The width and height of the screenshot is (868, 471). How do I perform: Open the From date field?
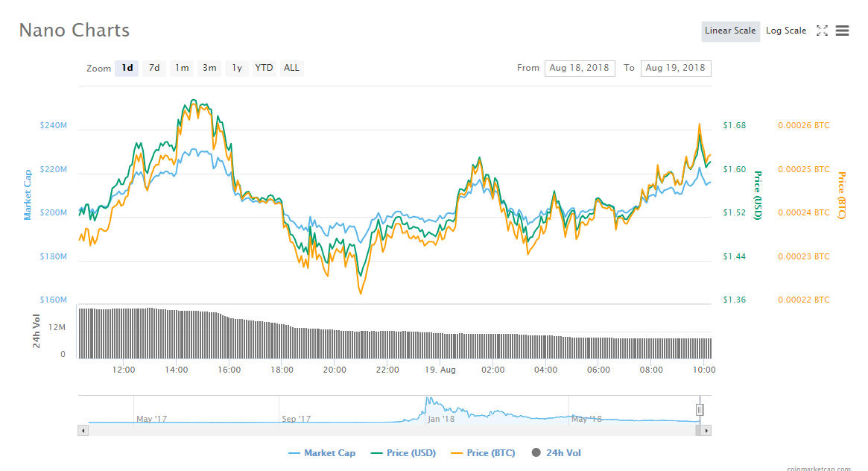[x=580, y=68]
